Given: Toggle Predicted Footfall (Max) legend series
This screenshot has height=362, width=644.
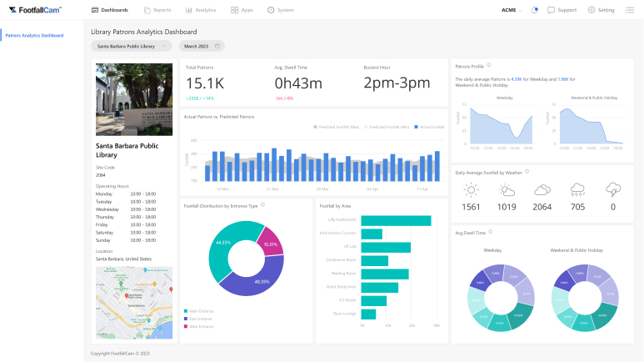Looking at the screenshot, I should point(337,127).
